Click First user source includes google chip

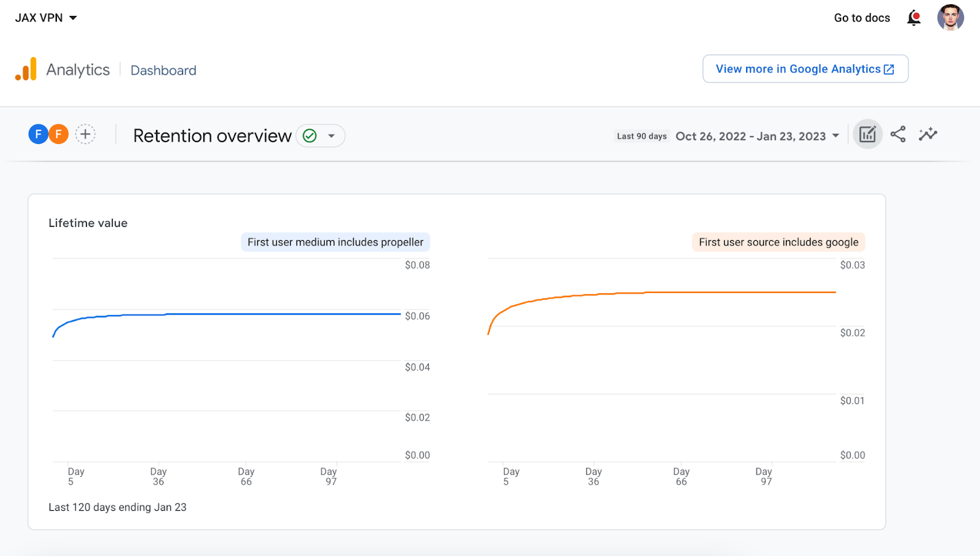[x=778, y=242]
